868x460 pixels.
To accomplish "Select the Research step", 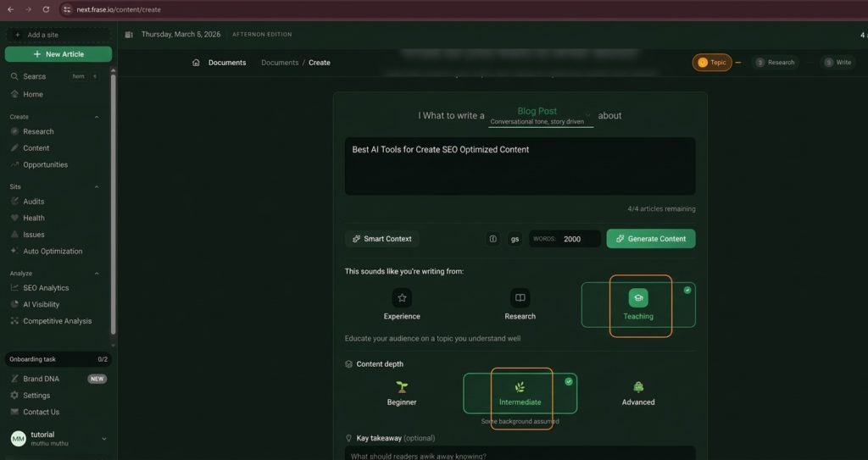I will coord(775,63).
